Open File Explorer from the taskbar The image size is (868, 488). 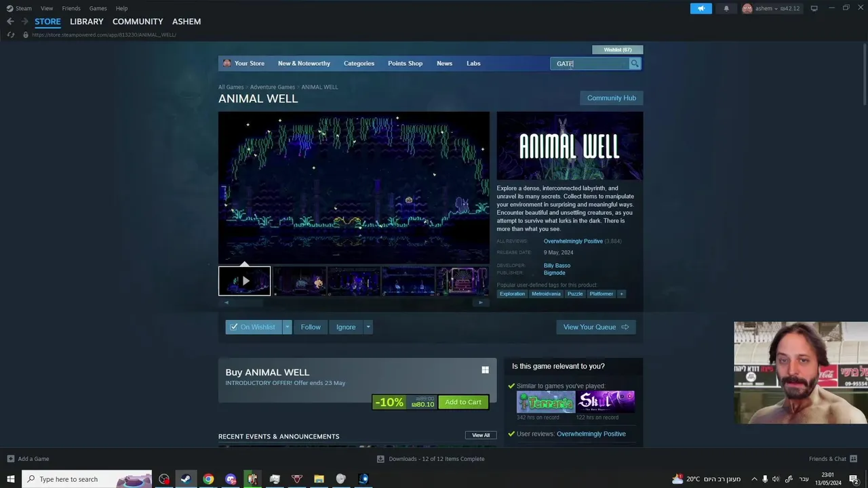pos(319,479)
